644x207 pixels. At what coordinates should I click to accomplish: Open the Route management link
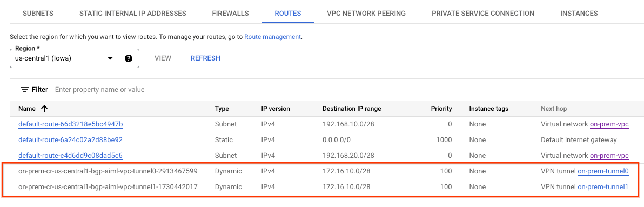pos(273,37)
